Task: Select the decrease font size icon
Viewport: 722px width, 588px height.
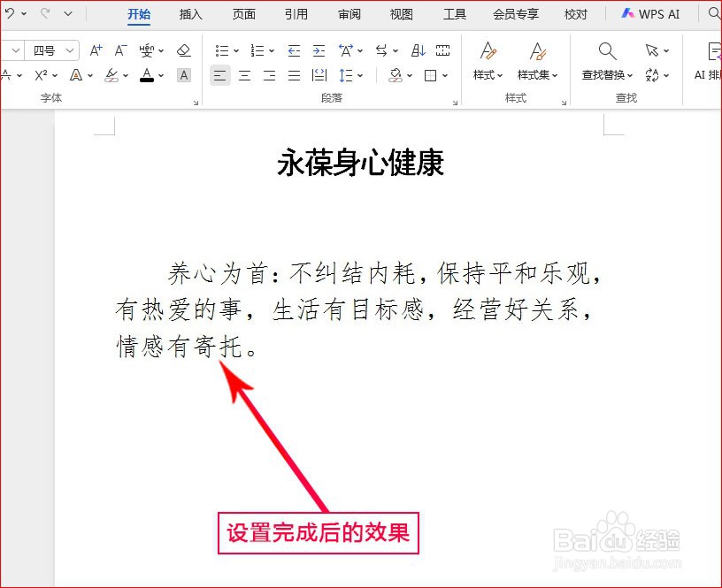Action: pyautogui.click(x=120, y=50)
